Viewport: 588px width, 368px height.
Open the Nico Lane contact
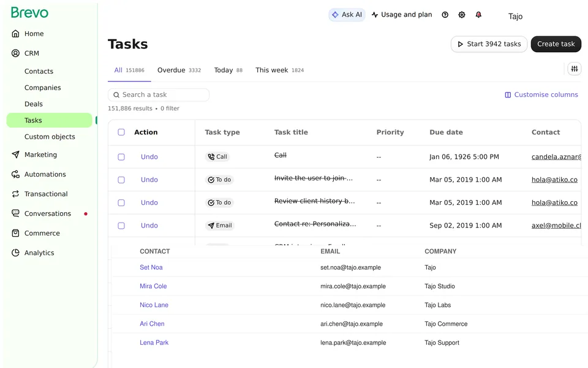pyautogui.click(x=154, y=305)
